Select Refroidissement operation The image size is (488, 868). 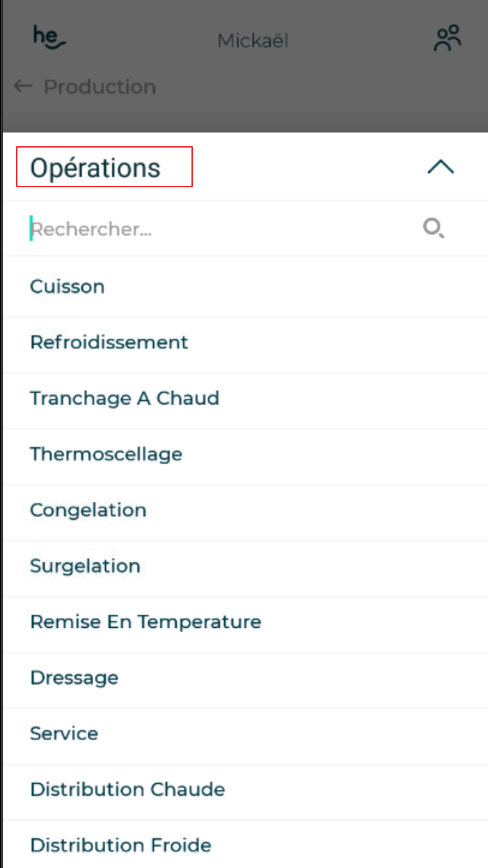(109, 342)
